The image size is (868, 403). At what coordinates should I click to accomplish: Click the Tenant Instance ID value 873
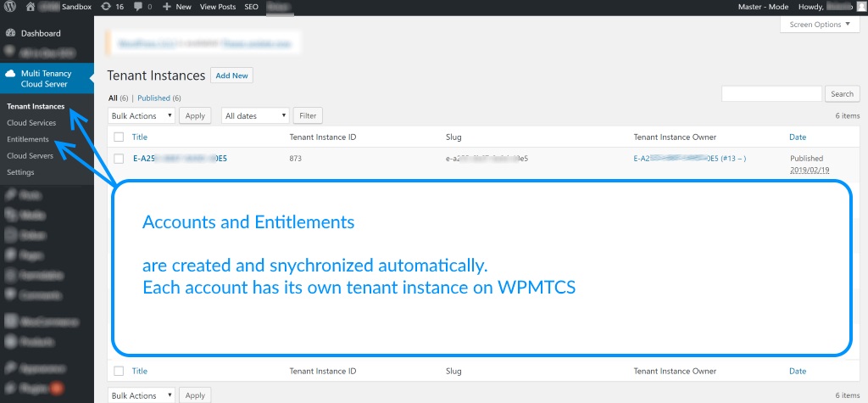296,159
